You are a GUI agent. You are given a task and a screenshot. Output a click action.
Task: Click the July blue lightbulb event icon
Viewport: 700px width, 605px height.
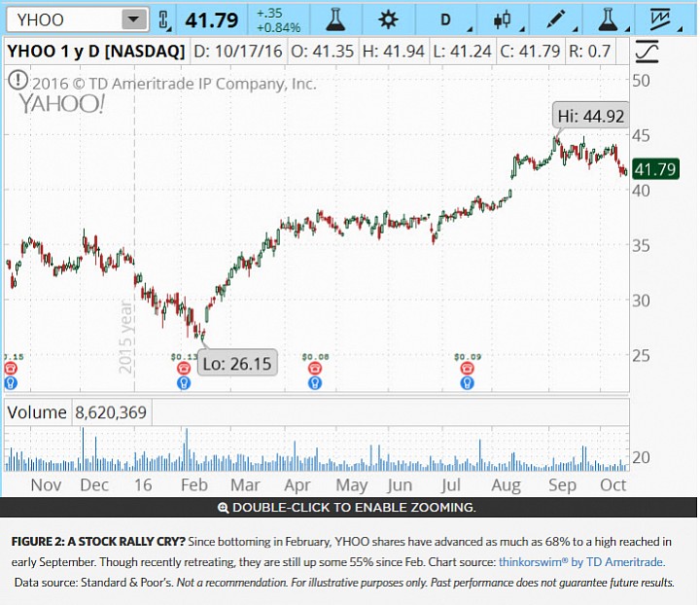pyautogui.click(x=468, y=383)
